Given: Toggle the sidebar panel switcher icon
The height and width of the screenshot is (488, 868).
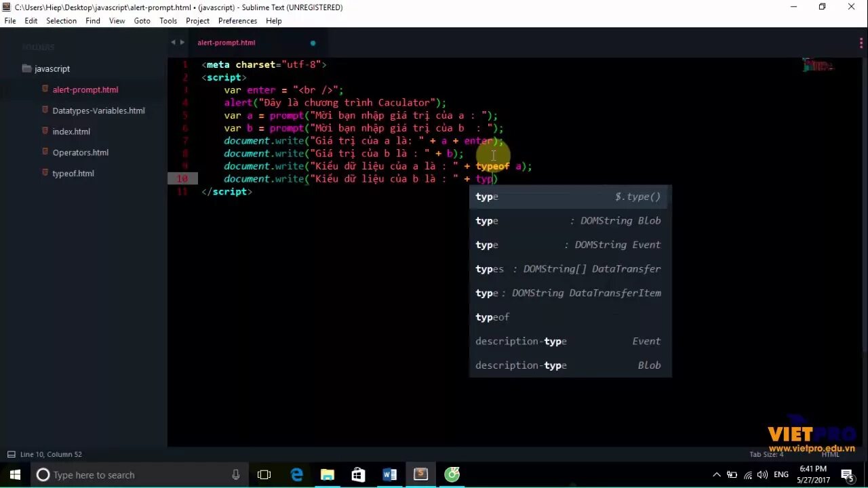Looking at the screenshot, I should (x=11, y=454).
